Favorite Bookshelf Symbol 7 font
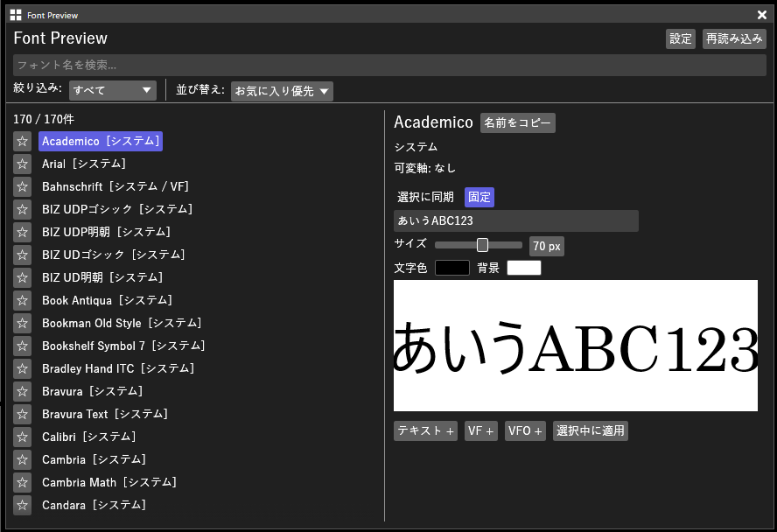The image size is (777, 532). point(22,346)
